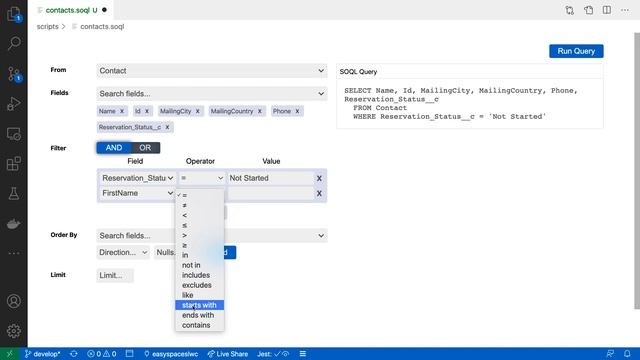Open the Extensions view
The image size is (640, 360).
(x=14, y=164)
